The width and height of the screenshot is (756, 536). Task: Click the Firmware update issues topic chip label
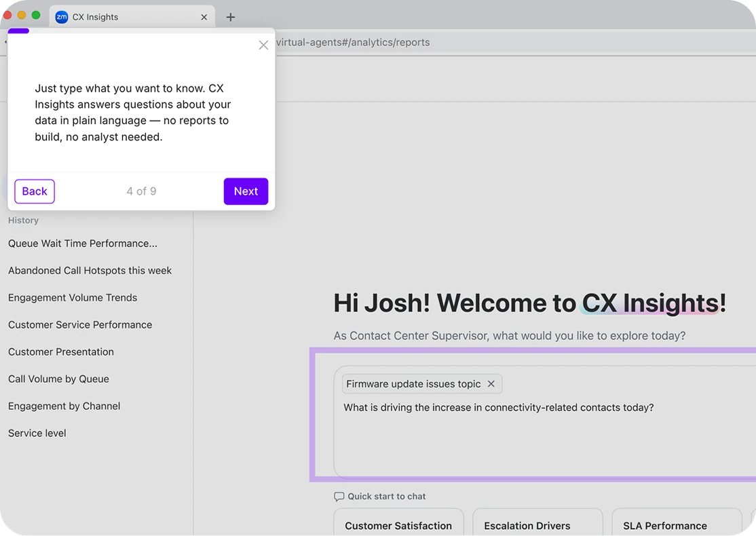413,384
